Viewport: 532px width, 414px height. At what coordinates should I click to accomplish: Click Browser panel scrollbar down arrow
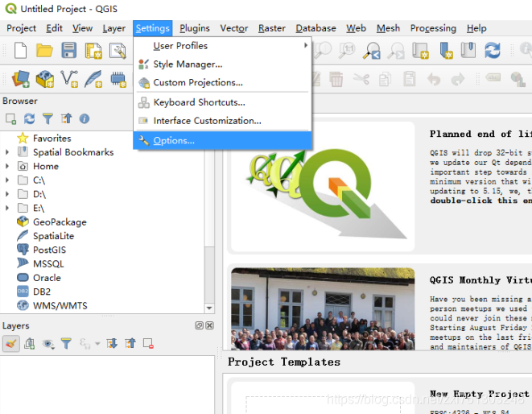point(209,308)
